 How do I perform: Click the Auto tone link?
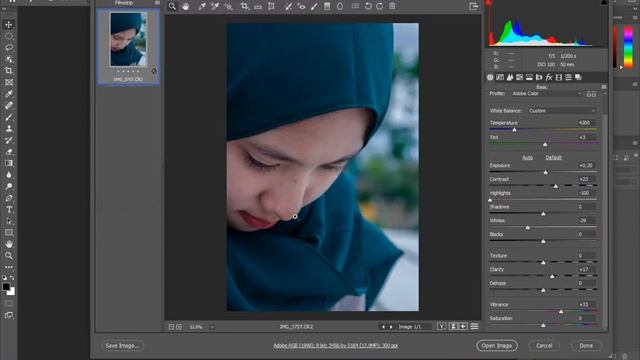(527, 158)
